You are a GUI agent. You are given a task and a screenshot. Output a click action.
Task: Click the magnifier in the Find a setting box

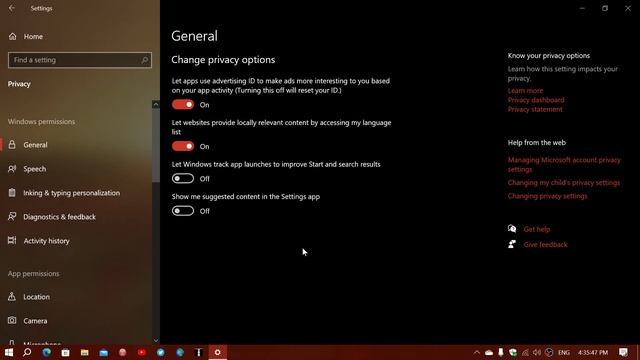[x=144, y=60]
